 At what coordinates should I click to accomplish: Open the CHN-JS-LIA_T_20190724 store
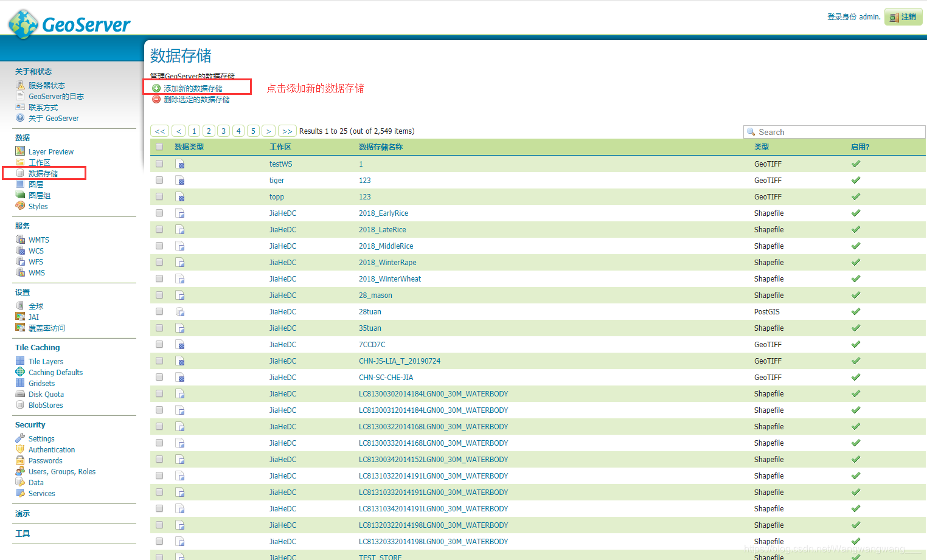[x=400, y=361]
